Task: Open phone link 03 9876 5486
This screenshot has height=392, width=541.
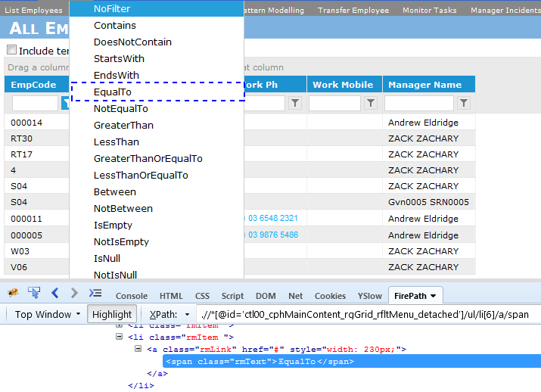Action: [x=273, y=235]
